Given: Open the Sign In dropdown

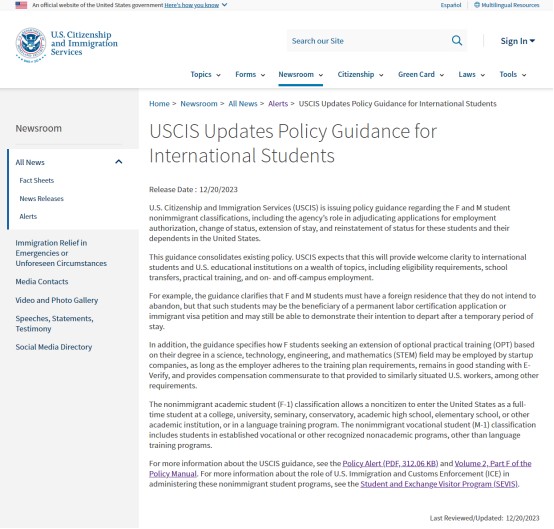Looking at the screenshot, I should [x=518, y=41].
